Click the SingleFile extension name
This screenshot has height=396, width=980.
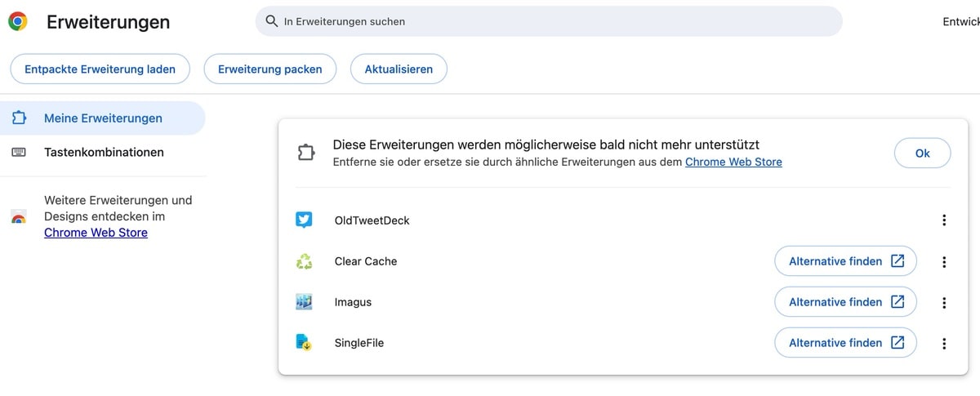(359, 343)
